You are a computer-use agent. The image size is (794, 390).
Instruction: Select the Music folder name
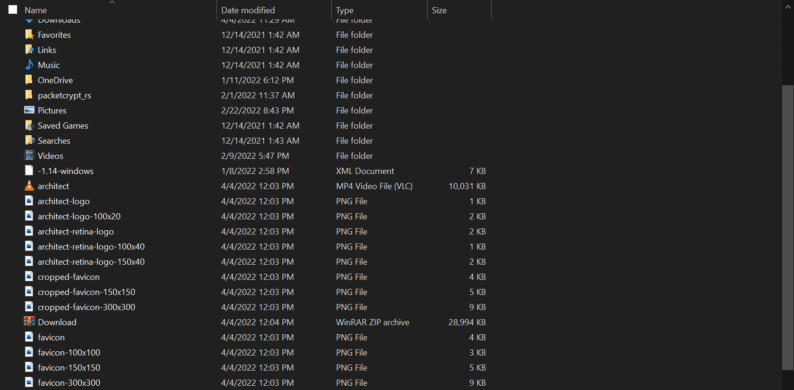(x=49, y=65)
